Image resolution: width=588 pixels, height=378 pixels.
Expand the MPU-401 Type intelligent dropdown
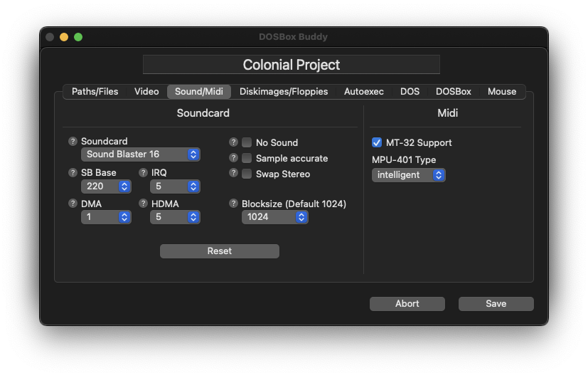[408, 175]
